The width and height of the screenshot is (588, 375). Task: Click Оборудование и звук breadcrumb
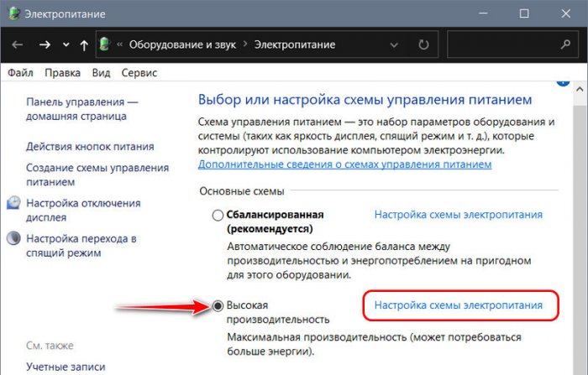pos(182,44)
